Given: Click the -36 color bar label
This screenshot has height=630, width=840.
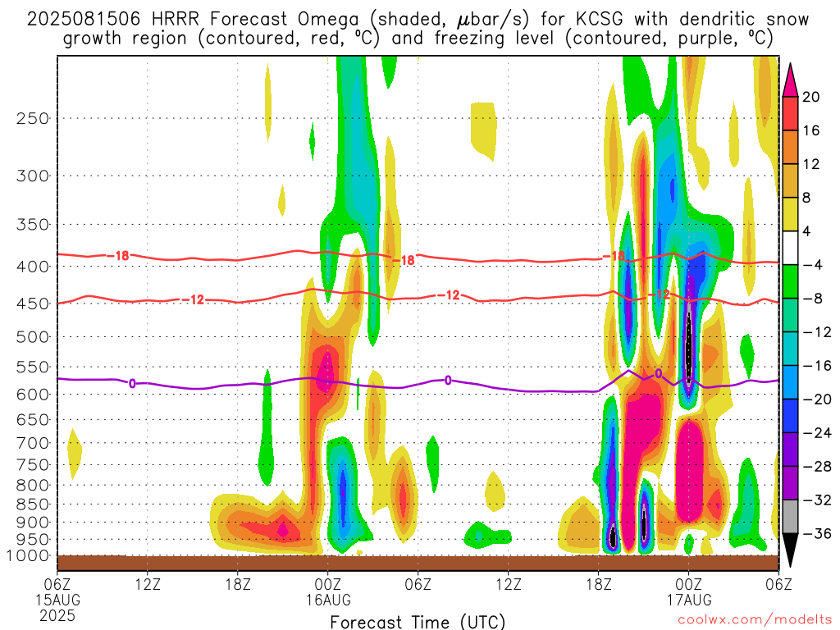Looking at the screenshot, I should [x=818, y=533].
